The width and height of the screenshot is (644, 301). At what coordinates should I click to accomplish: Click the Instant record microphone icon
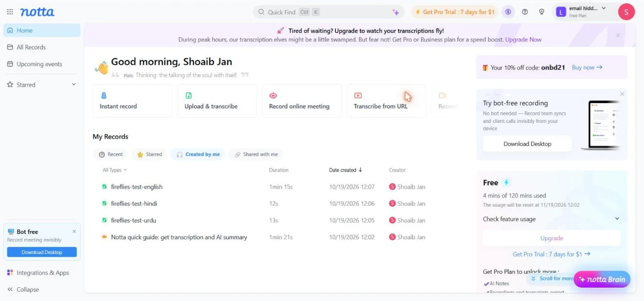click(x=103, y=96)
